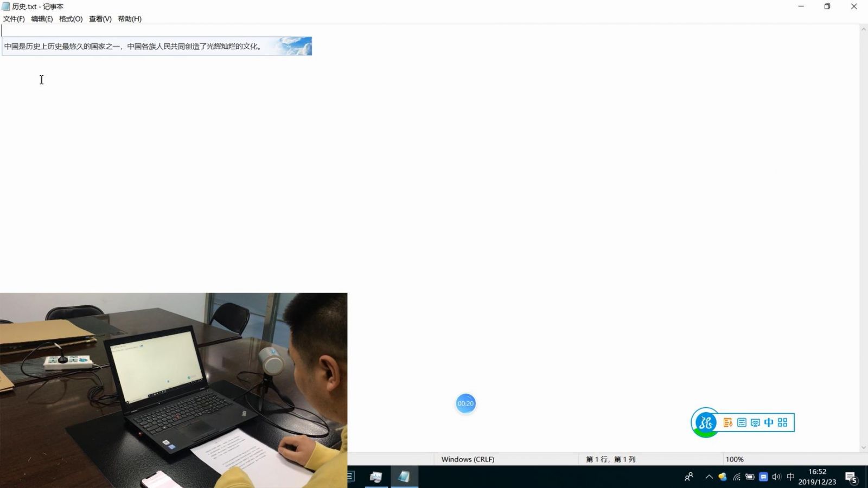Expand hidden system tray icons chevron
868x488 pixels.
[709, 477]
